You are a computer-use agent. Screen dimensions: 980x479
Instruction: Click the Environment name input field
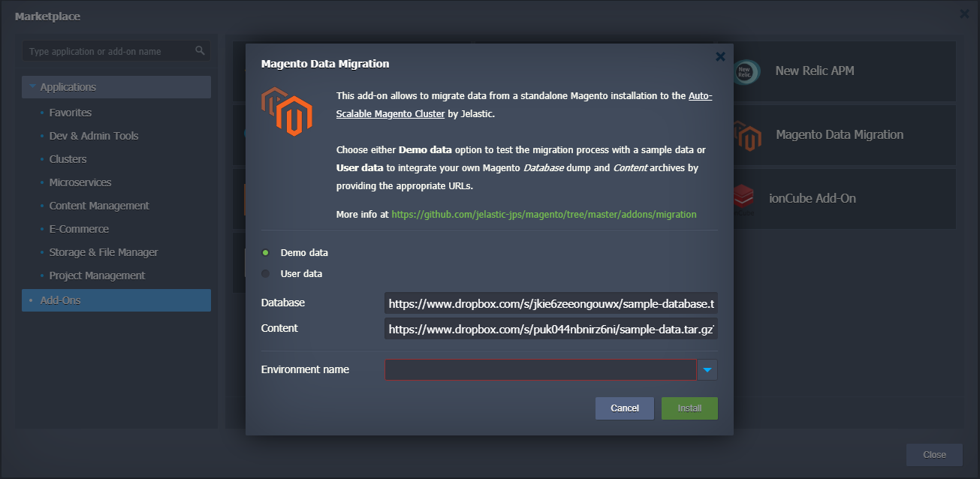540,370
